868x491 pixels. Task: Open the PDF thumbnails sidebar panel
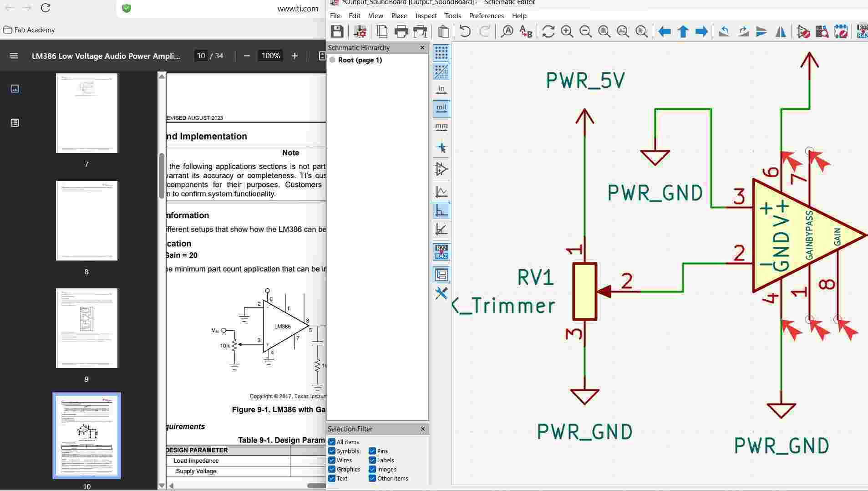(x=14, y=89)
